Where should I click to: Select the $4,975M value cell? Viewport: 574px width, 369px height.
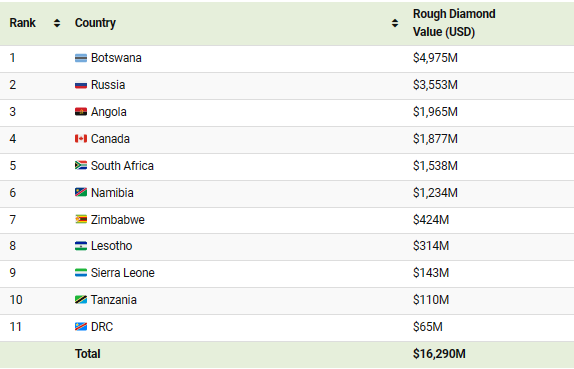pyautogui.click(x=435, y=58)
